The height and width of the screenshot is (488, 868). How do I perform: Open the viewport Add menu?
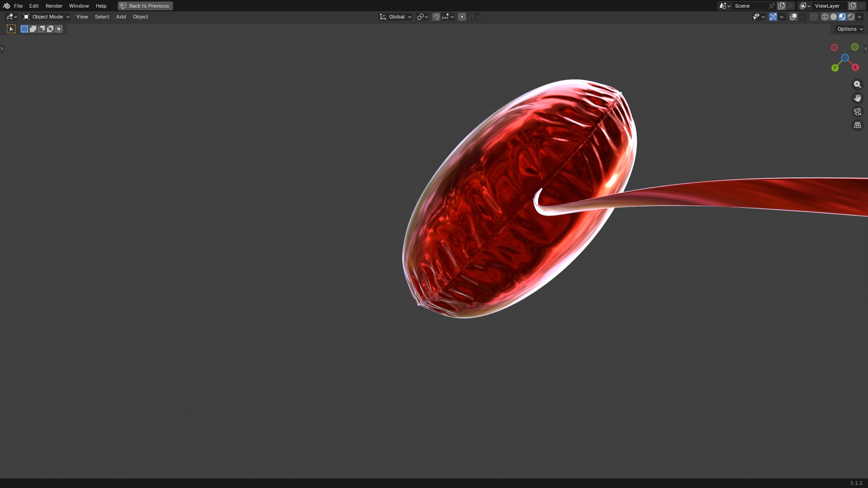(x=121, y=17)
